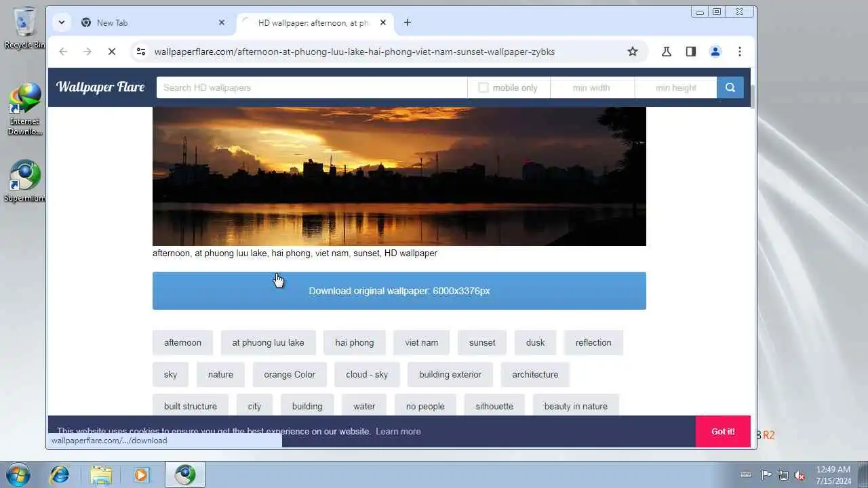This screenshot has height=488, width=868.
Task: Click the beauty in nature tag
Action: point(576,406)
